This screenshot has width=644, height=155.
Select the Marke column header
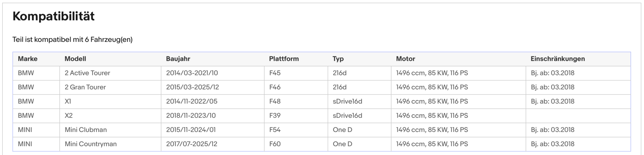(28, 59)
